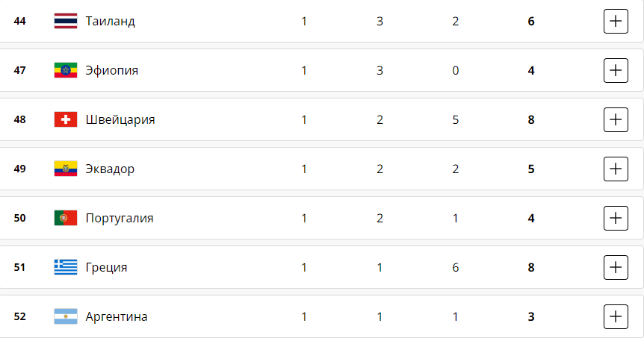Expand Argentina row plus button
This screenshot has height=338, width=644.
615,316
